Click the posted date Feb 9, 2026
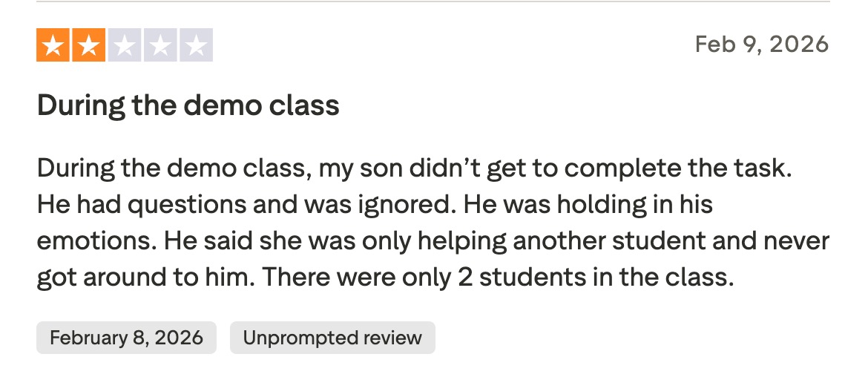This screenshot has width=868, height=377. coord(761,45)
